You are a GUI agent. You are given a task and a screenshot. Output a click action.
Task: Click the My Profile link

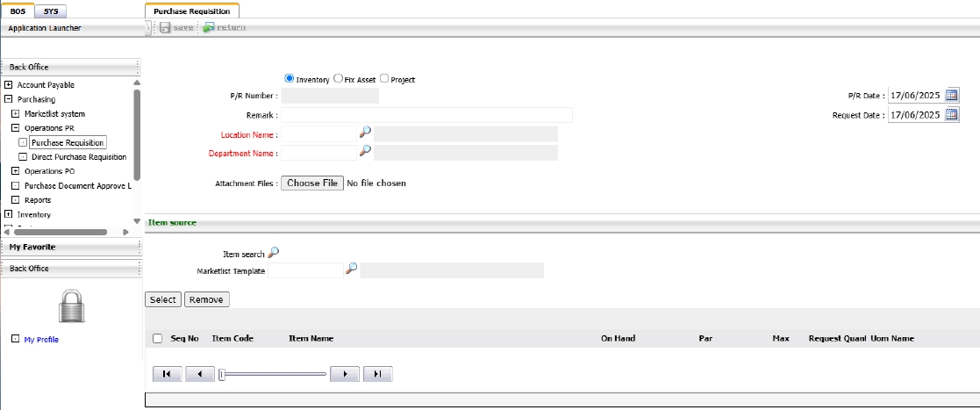pos(41,339)
